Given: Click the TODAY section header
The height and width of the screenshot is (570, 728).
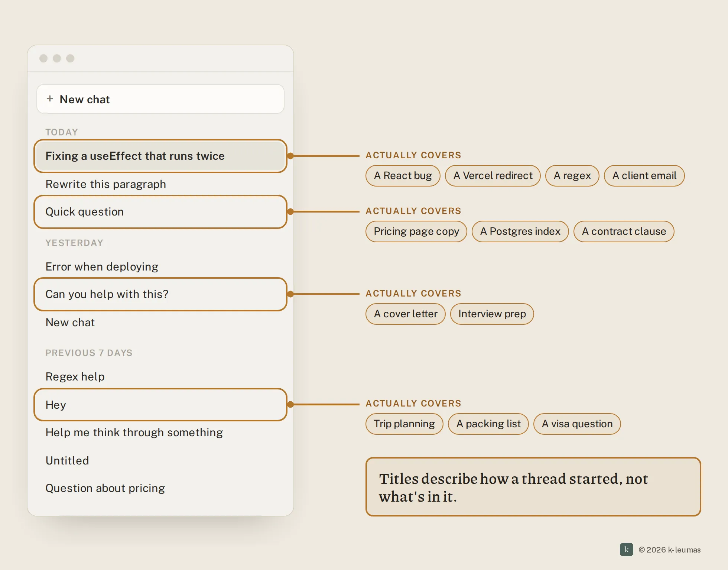Looking at the screenshot, I should click(x=62, y=132).
